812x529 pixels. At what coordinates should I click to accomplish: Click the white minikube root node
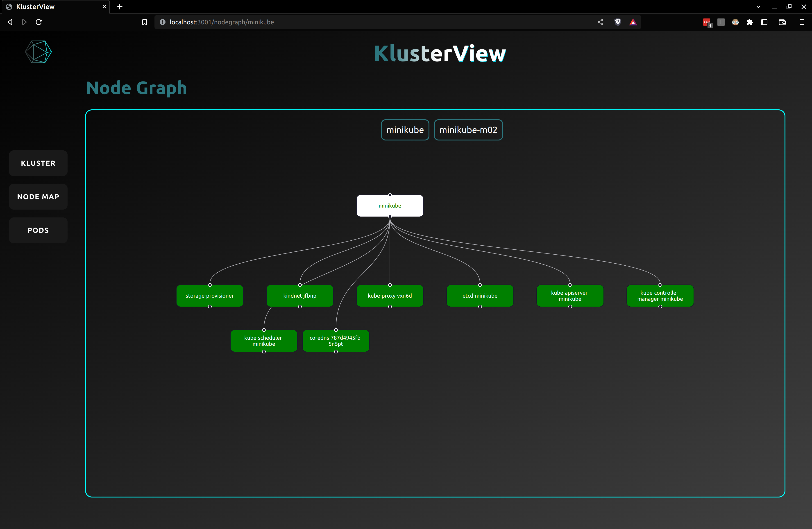pos(390,206)
